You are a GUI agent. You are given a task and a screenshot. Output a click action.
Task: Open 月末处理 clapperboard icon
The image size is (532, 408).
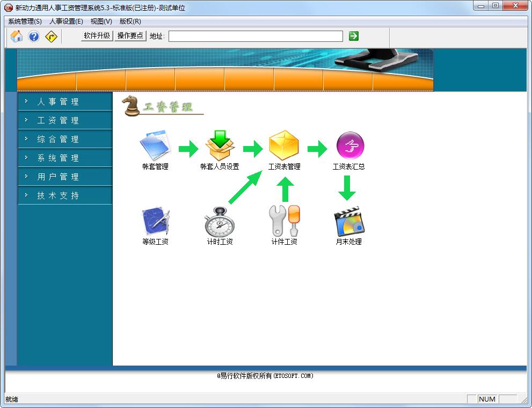click(x=349, y=222)
